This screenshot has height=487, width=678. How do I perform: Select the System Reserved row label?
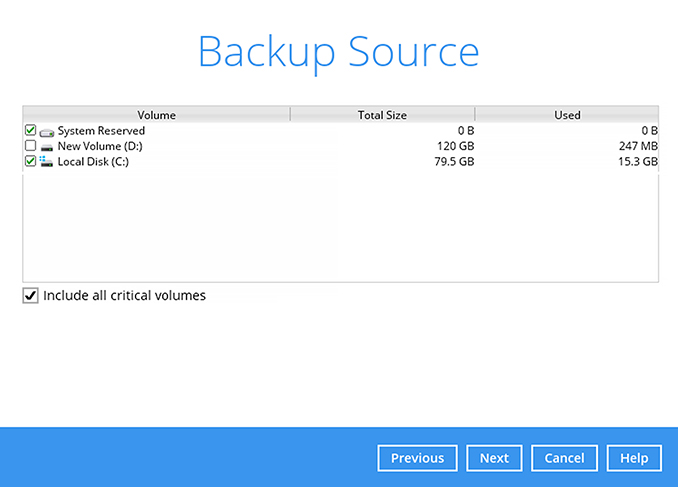click(101, 131)
